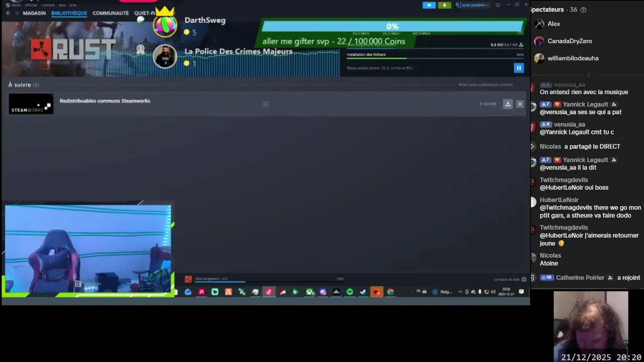Click username HubertLeNoir in chat
This screenshot has height=362, width=644.
tap(558, 200)
